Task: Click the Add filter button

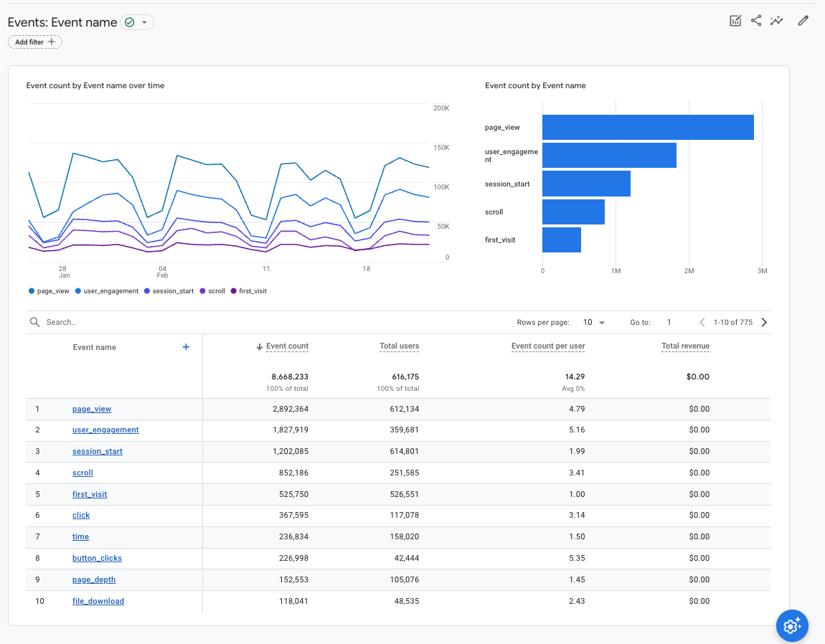Action: pos(34,42)
